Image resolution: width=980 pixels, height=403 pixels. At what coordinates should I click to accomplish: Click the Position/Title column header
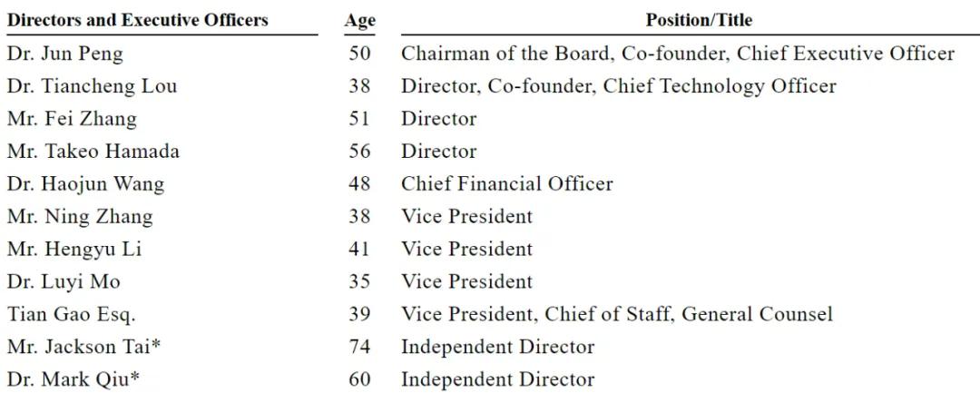(699, 20)
